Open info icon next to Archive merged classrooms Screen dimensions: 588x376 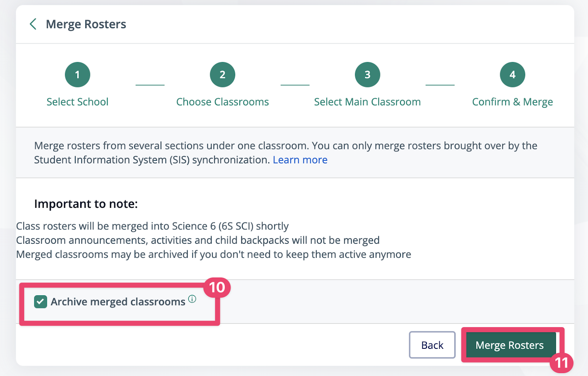(192, 299)
